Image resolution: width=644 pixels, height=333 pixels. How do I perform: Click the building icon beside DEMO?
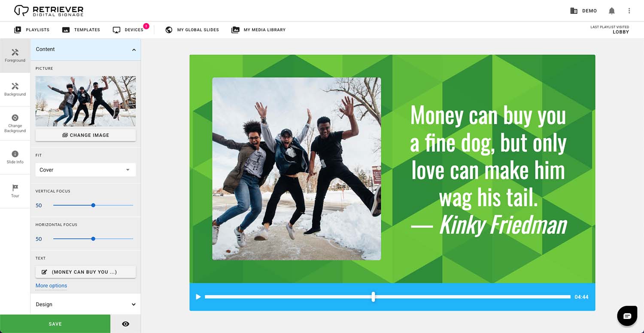[574, 11]
